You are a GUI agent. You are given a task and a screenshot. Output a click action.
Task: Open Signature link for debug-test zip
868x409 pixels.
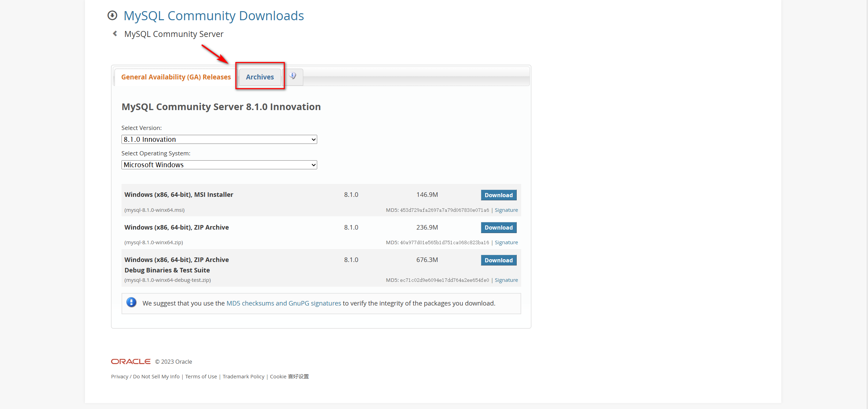pos(506,280)
